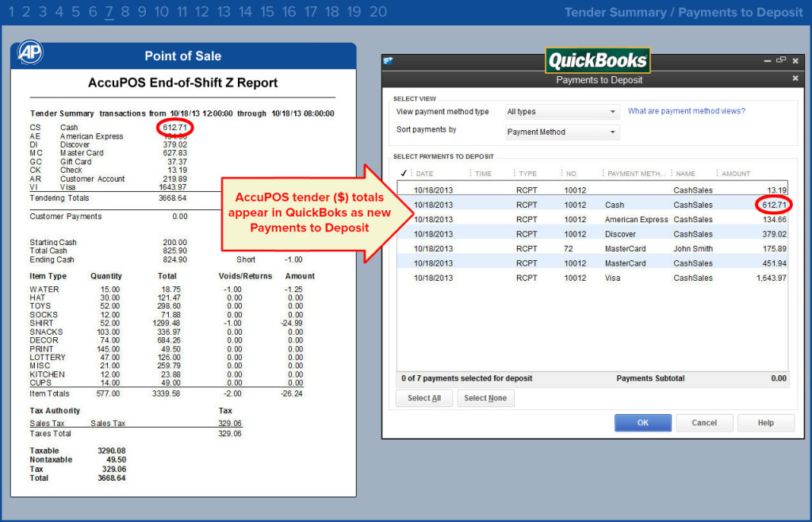The image size is (812, 522).
Task: Click 'Gift Card' tender line in Z Report
Action: coord(75,162)
